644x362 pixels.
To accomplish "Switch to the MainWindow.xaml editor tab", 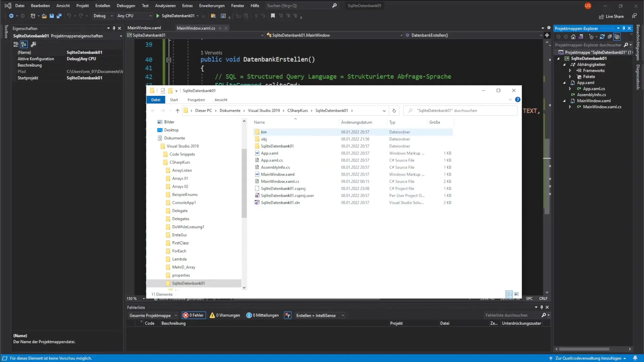I will (x=144, y=28).
